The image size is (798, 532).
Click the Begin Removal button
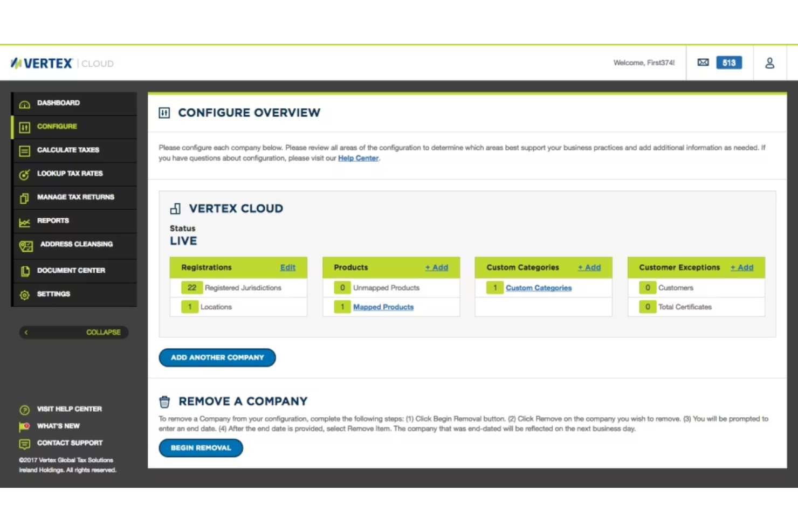(201, 448)
